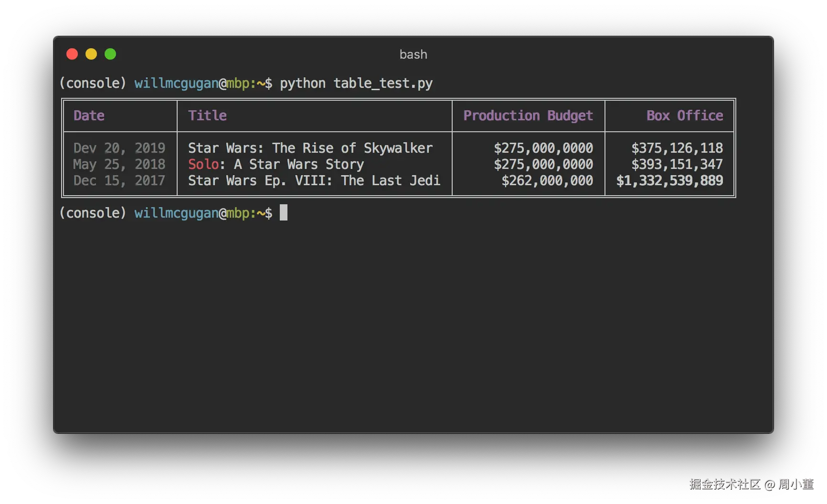
Task: Click the $1,332,539,889 box office value
Action: pyautogui.click(x=669, y=180)
